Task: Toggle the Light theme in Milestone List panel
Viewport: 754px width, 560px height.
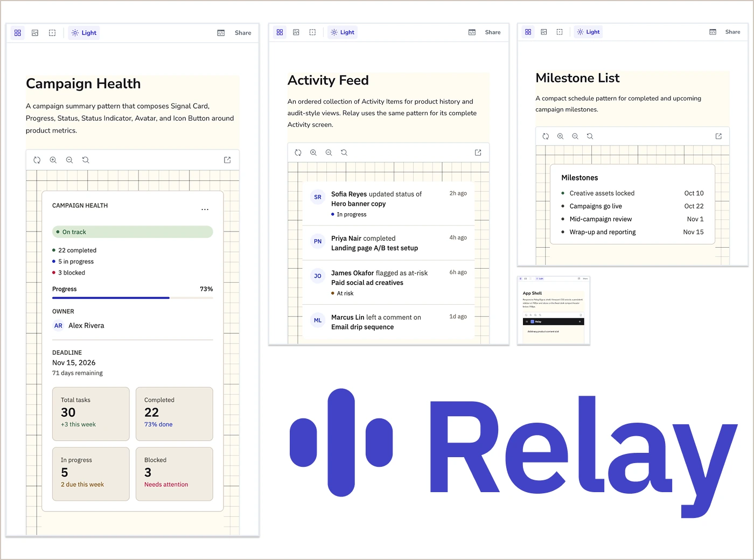Action: [x=588, y=32]
